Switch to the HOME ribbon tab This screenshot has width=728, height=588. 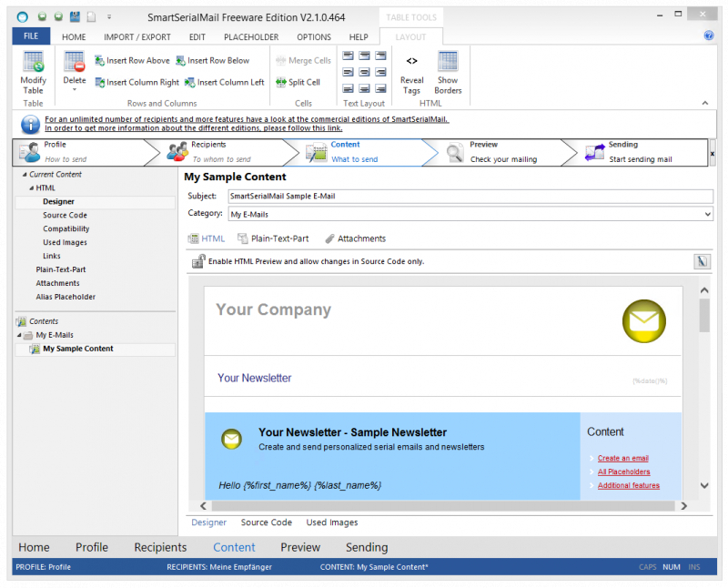[x=74, y=37]
